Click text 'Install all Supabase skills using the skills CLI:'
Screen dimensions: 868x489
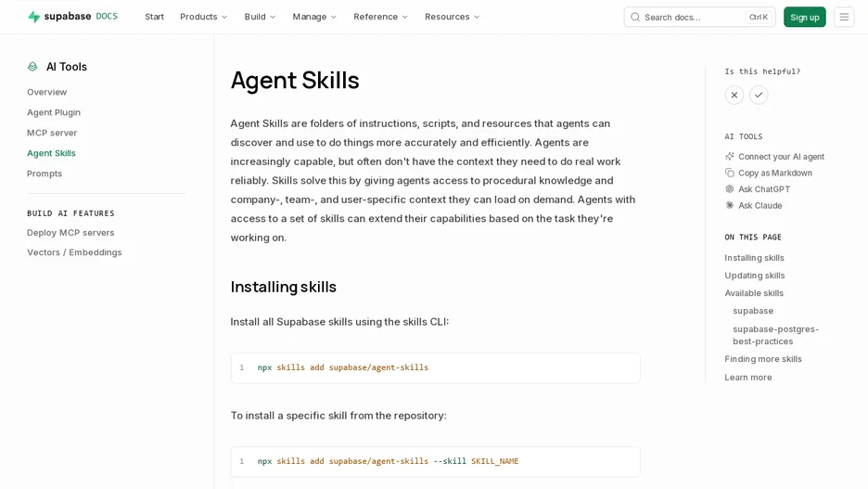coord(340,322)
